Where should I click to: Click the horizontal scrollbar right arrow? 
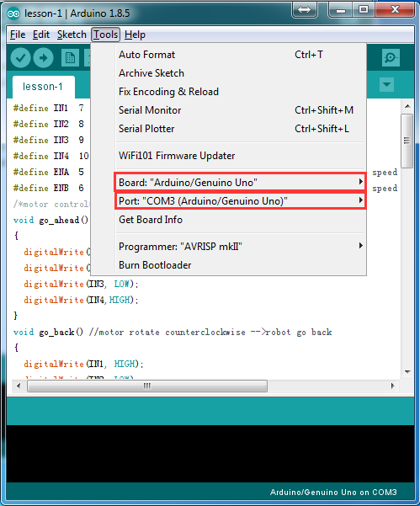(392, 386)
